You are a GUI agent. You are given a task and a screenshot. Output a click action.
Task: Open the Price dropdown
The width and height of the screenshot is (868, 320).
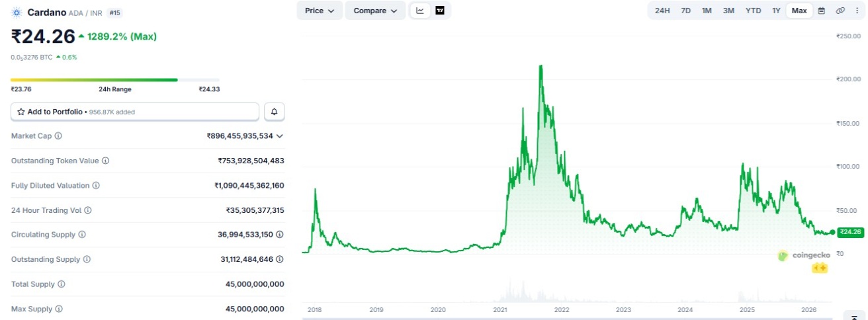[320, 11]
